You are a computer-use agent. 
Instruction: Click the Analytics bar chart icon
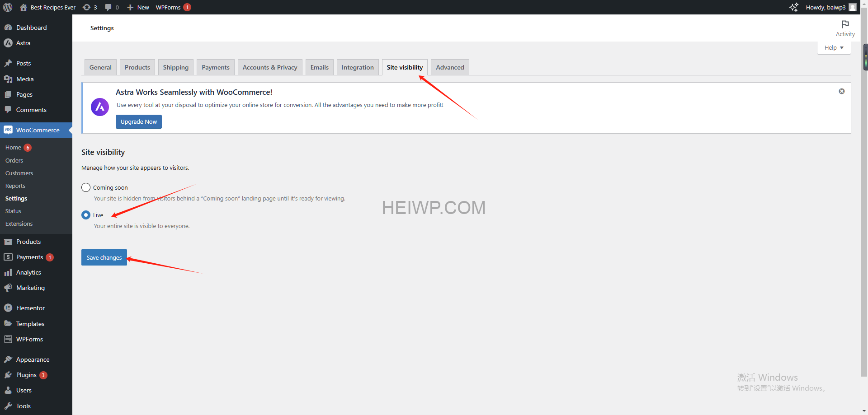pyautogui.click(x=8, y=272)
